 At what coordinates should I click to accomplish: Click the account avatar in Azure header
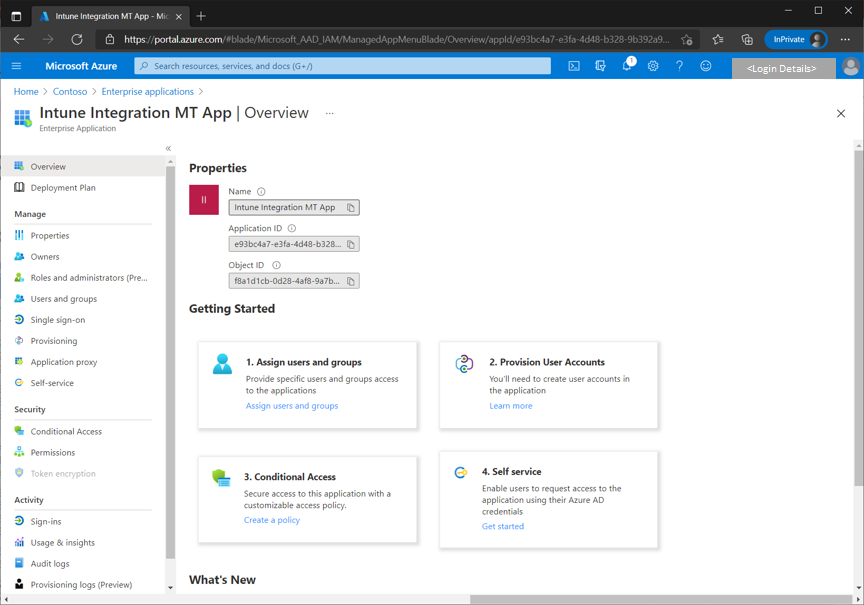click(851, 67)
